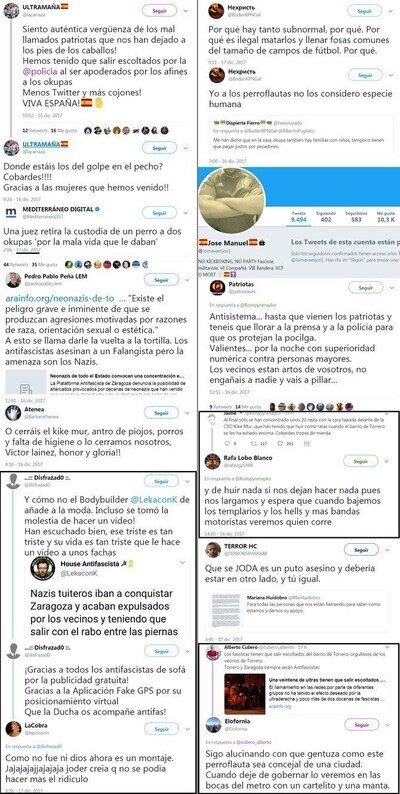Open the chevron menu on TERROR HC tweet
Image resolution: width=400 pixels, height=794 pixels.
[387, 549]
